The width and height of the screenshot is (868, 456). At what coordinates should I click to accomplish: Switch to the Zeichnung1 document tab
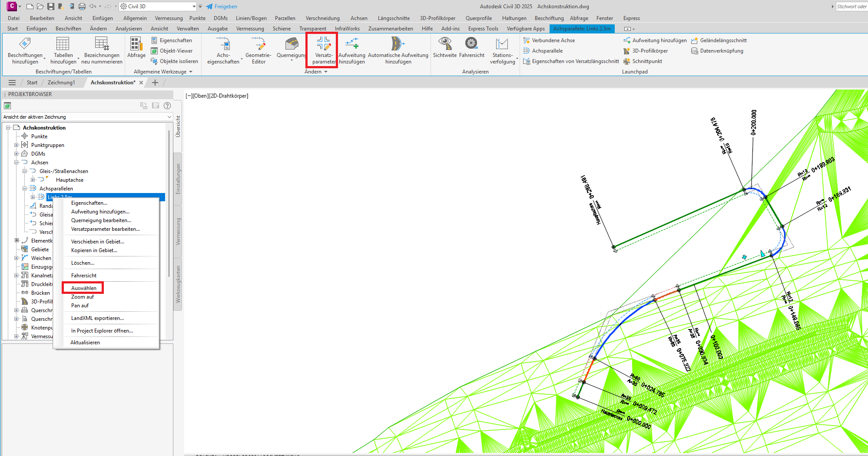coord(61,83)
